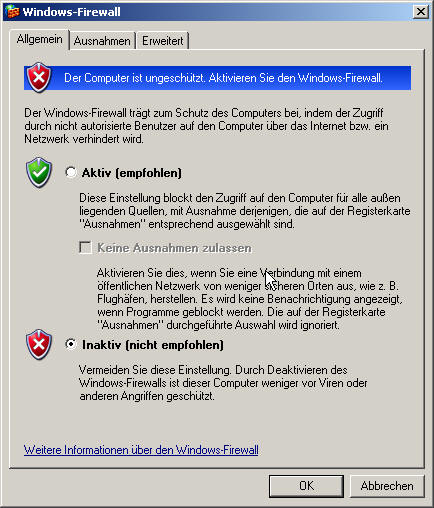Click the firewall brick icon in title bar

(12, 12)
